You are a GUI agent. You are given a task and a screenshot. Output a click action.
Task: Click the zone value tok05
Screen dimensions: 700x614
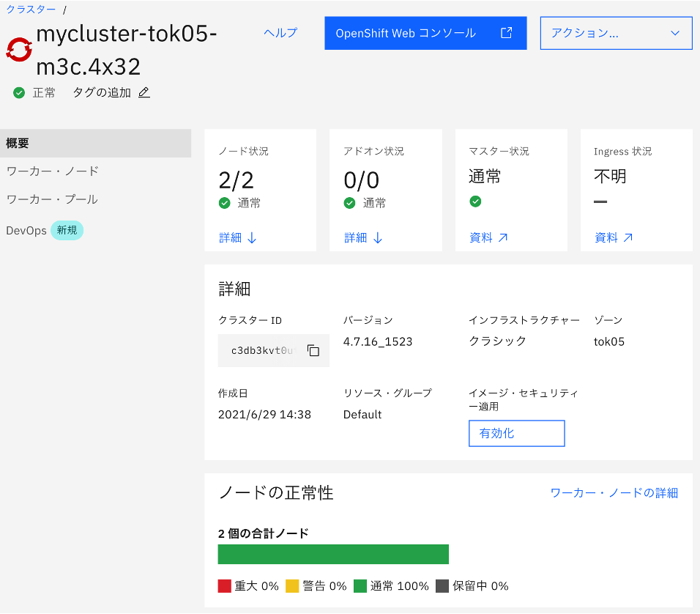(x=609, y=342)
